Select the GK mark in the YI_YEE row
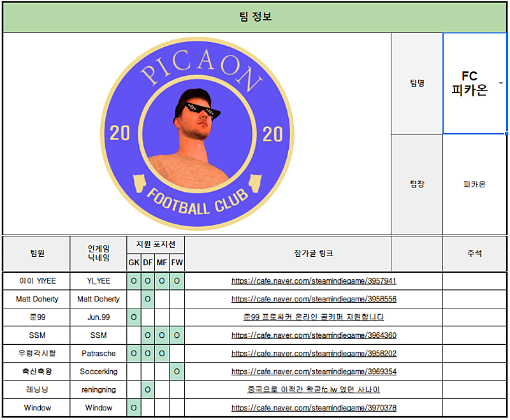 [134, 281]
